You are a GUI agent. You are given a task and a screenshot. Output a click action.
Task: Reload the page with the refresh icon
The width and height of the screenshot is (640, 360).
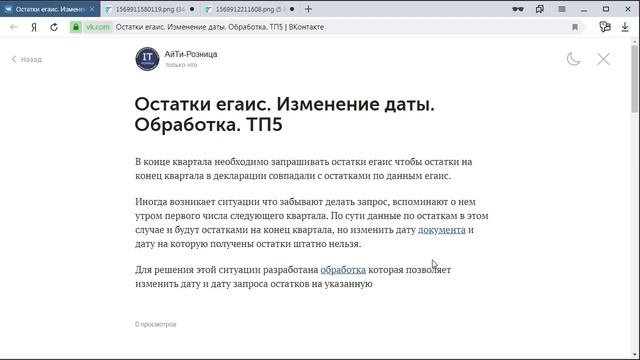(x=54, y=27)
